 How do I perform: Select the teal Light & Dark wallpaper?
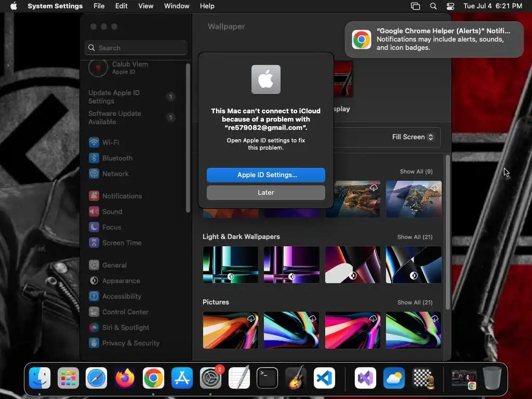(230, 264)
